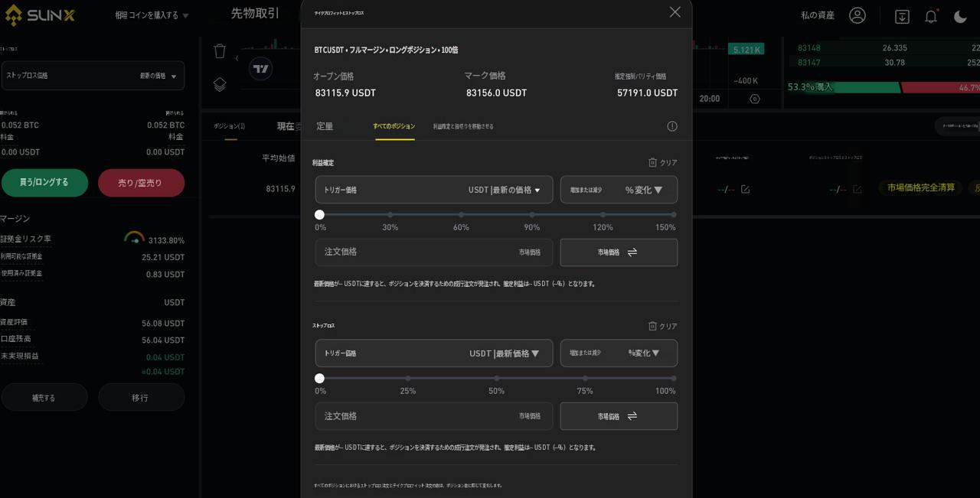Open the layers icon left of the chart
The width and height of the screenshot is (980, 498).
220,84
